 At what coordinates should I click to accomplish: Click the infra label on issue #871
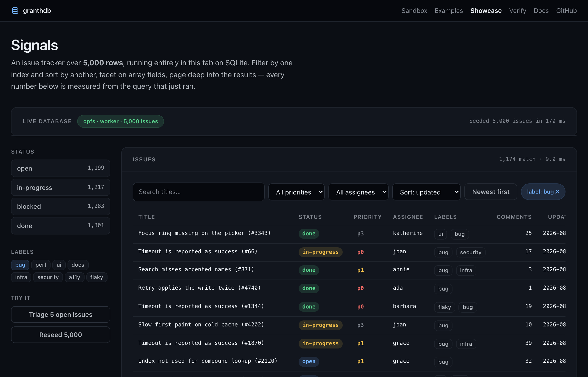click(x=466, y=270)
